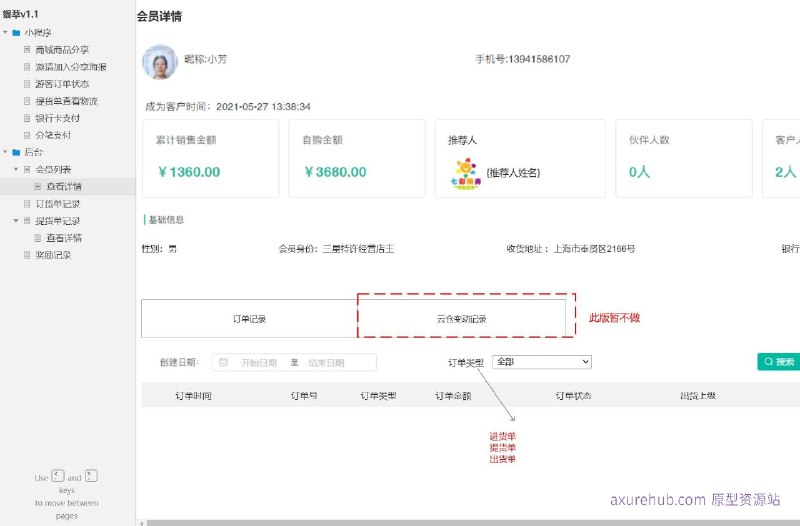
Task: Click the scrollbar left arrow at bottom
Action: (x=142, y=523)
